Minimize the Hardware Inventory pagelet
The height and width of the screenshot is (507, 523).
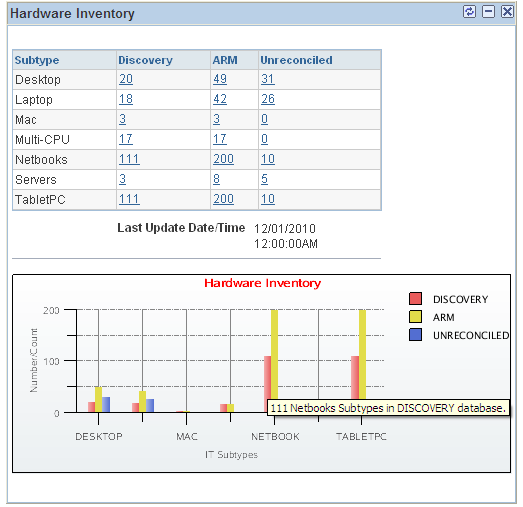(488, 12)
